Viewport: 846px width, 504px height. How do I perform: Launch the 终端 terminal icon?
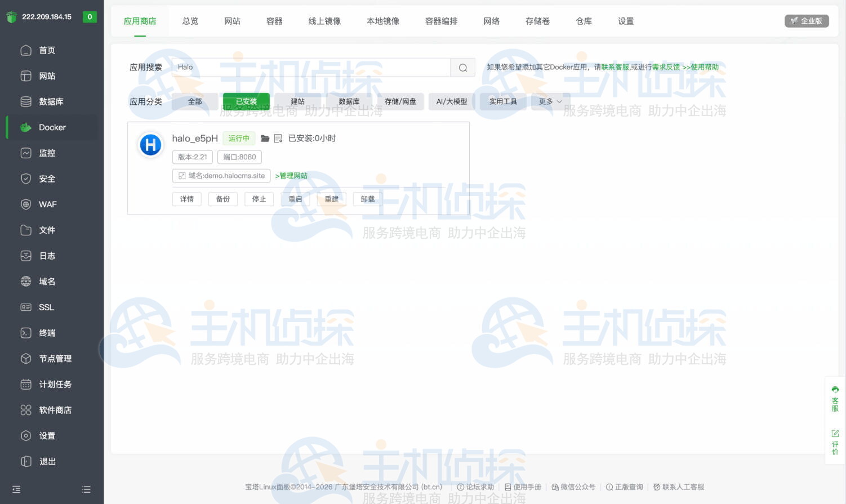point(26,333)
